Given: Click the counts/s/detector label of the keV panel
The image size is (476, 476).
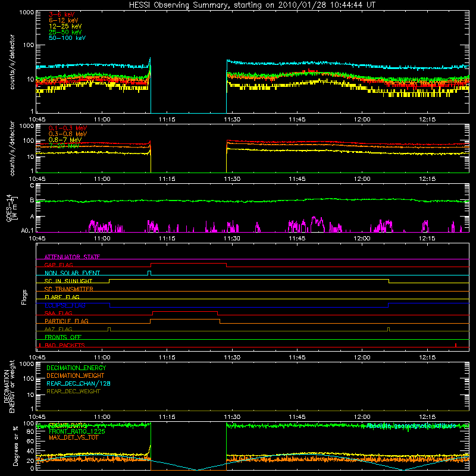Looking at the screenshot, I should click(12, 62).
